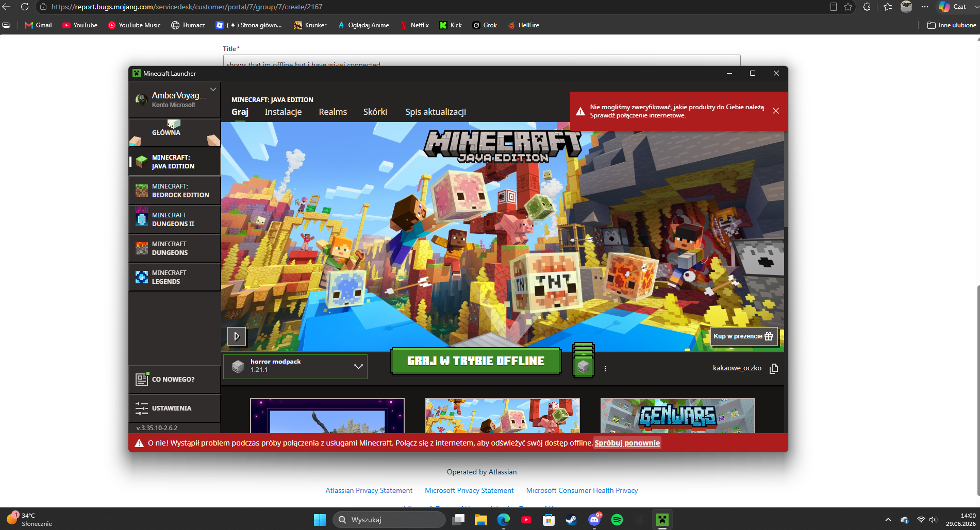980x530 pixels.
Task: Open the weather widget showing 34°C
Action: pos(29,519)
